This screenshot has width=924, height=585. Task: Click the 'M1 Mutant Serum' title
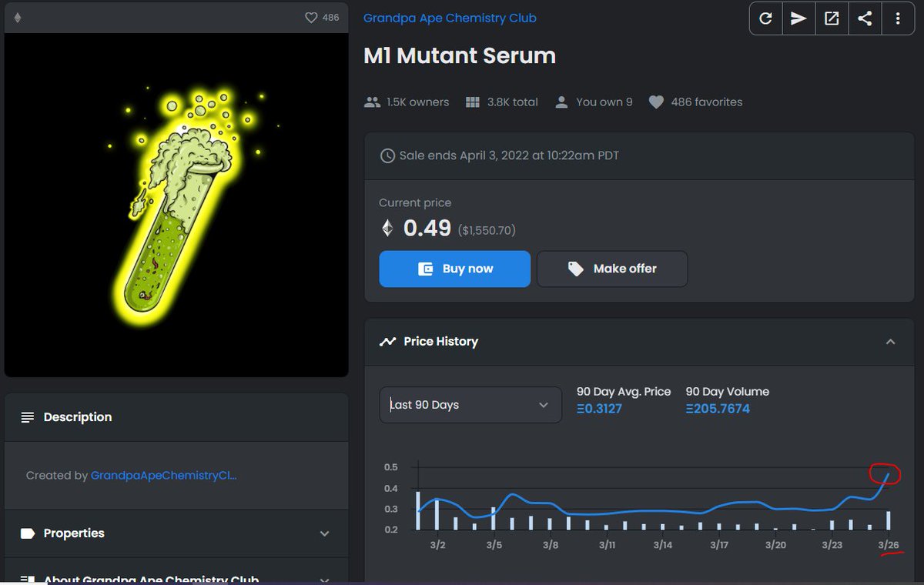tap(460, 56)
